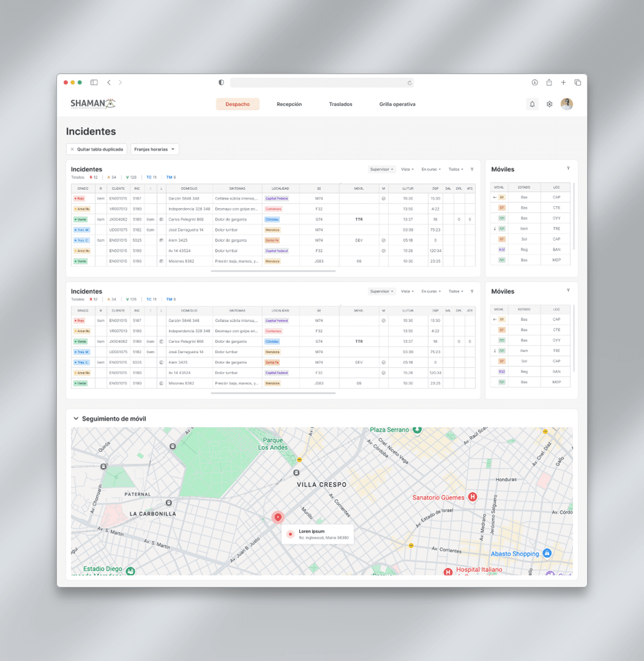The height and width of the screenshot is (661, 644).
Task: Reload the page using the address bar icon
Action: click(409, 83)
